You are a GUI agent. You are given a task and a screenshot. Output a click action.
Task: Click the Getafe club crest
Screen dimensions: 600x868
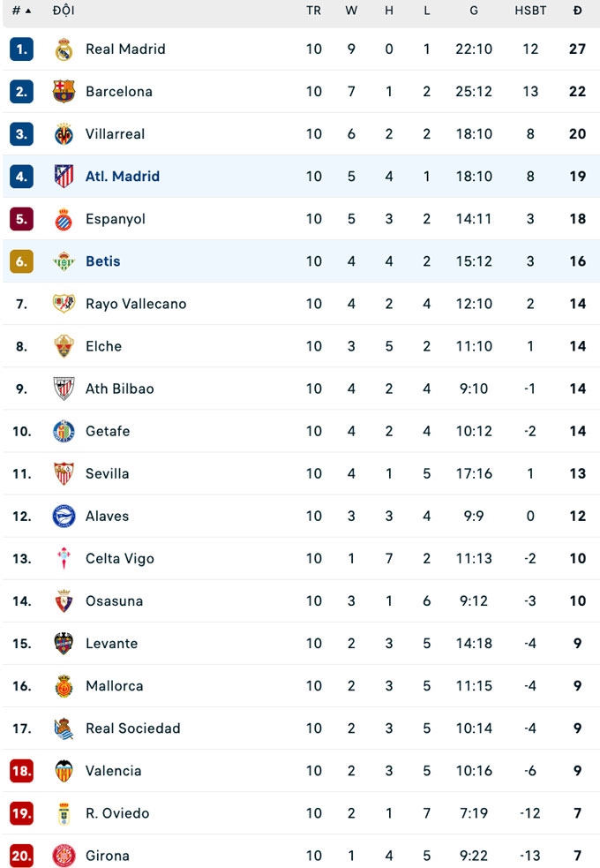point(64,431)
